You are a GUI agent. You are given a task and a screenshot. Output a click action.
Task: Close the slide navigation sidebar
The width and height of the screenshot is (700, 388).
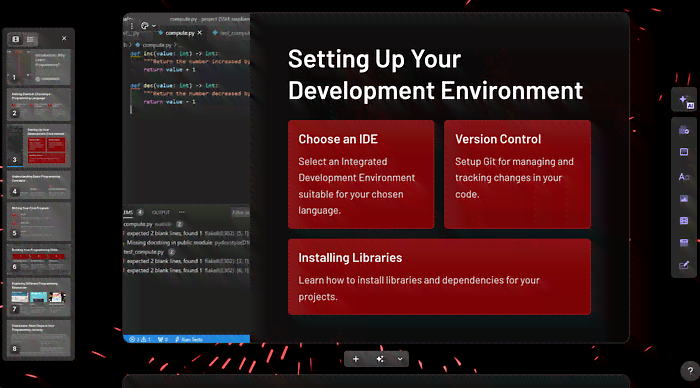tap(64, 38)
